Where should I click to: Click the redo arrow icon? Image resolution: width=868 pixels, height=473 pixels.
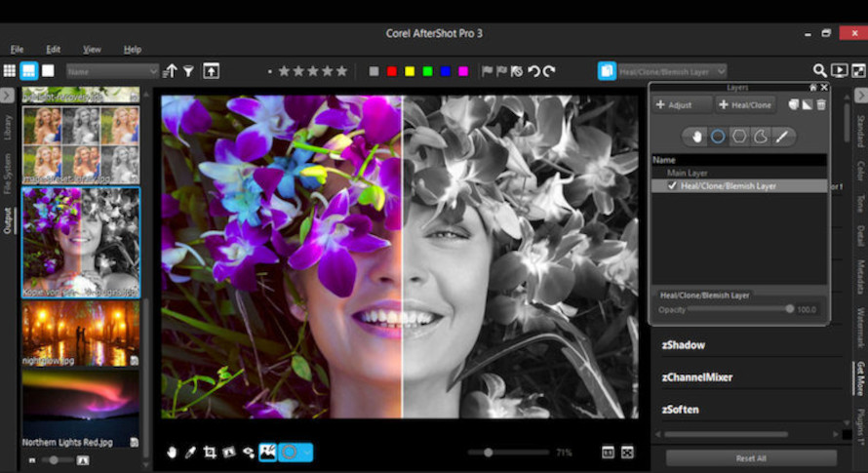point(548,71)
